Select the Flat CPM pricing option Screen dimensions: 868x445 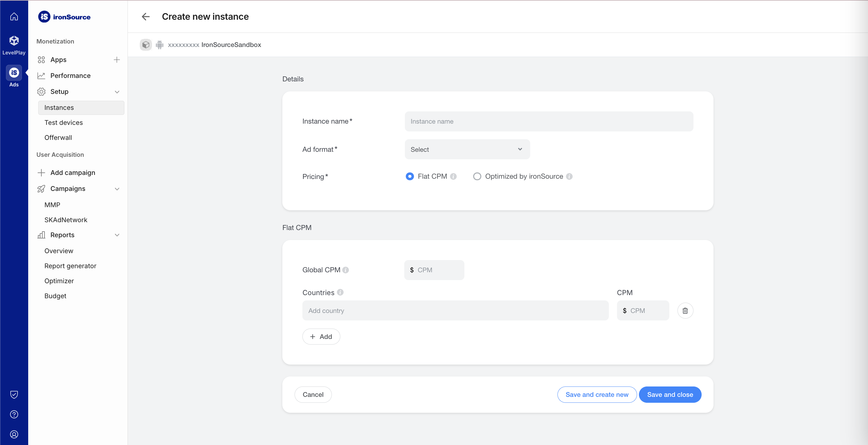410,176
